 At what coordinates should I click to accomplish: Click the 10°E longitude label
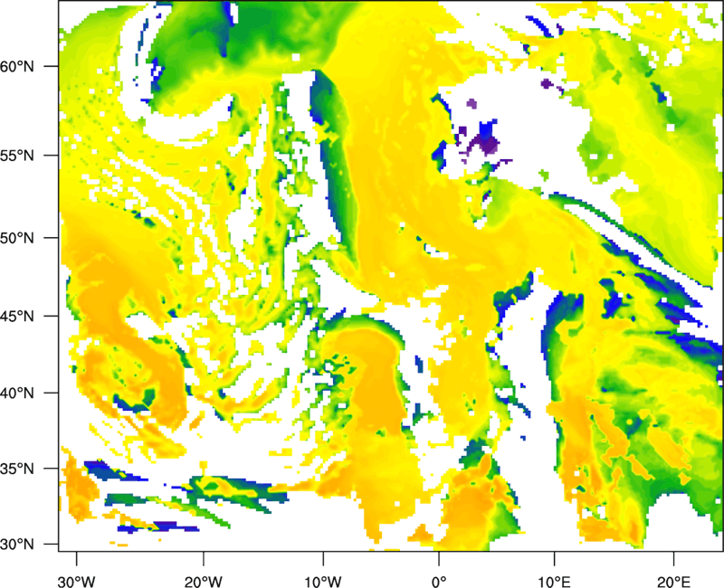tap(554, 582)
